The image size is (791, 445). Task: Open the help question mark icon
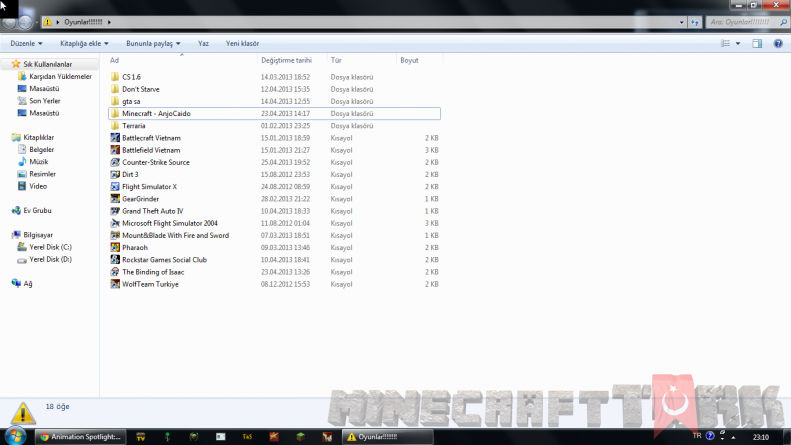tap(778, 43)
